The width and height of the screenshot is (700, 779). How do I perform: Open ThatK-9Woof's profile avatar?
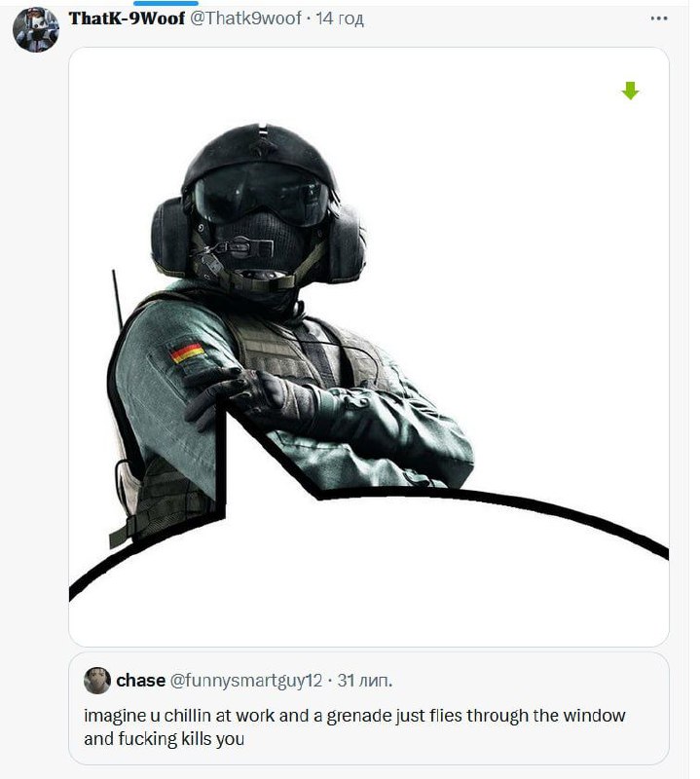[36, 29]
